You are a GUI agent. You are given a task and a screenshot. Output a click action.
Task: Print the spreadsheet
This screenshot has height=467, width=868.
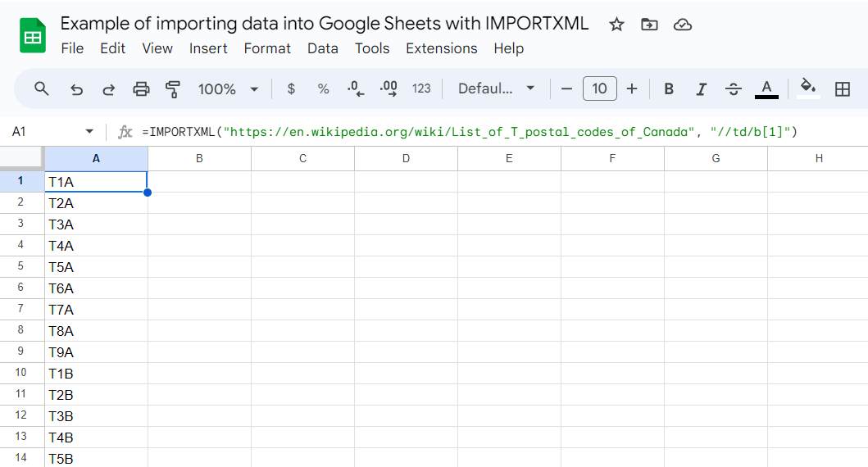(x=141, y=88)
